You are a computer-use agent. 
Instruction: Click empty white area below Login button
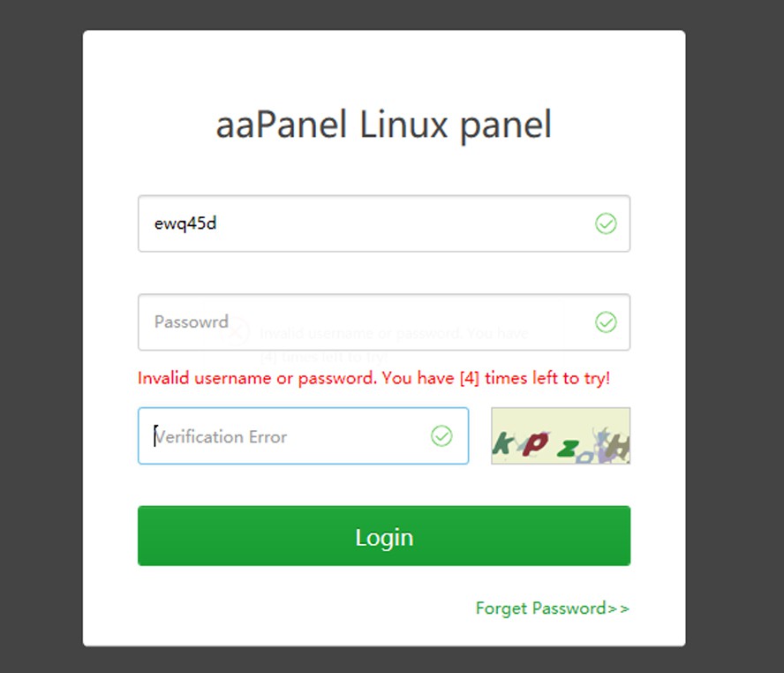pyautogui.click(x=265, y=609)
